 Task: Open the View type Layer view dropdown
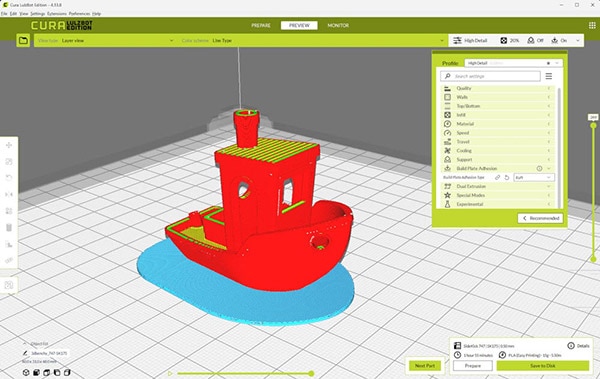click(x=105, y=40)
